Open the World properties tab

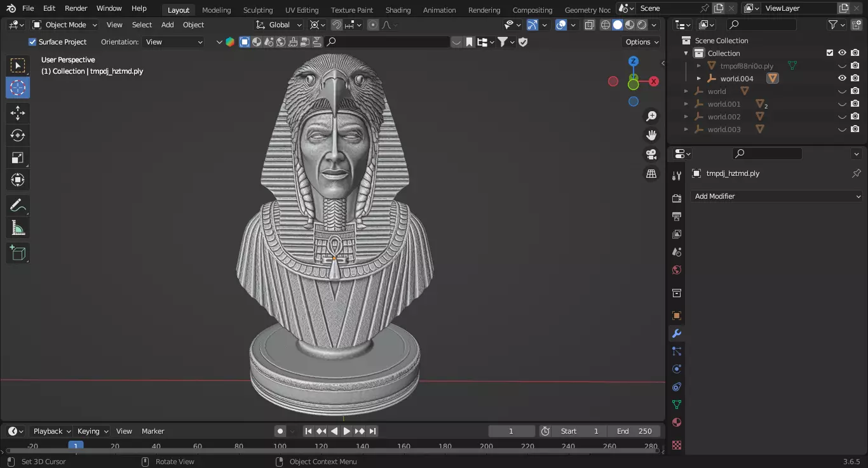[677, 270]
